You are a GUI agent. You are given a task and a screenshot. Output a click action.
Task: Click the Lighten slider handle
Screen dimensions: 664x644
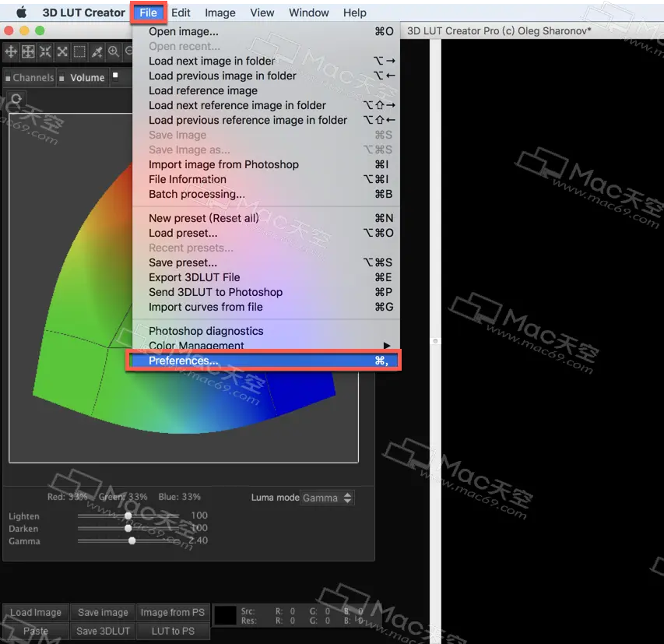point(128,516)
